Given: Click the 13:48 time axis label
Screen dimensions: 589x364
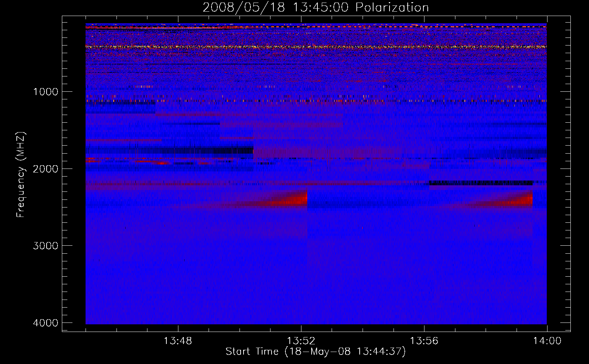Looking at the screenshot, I should click(x=178, y=341).
